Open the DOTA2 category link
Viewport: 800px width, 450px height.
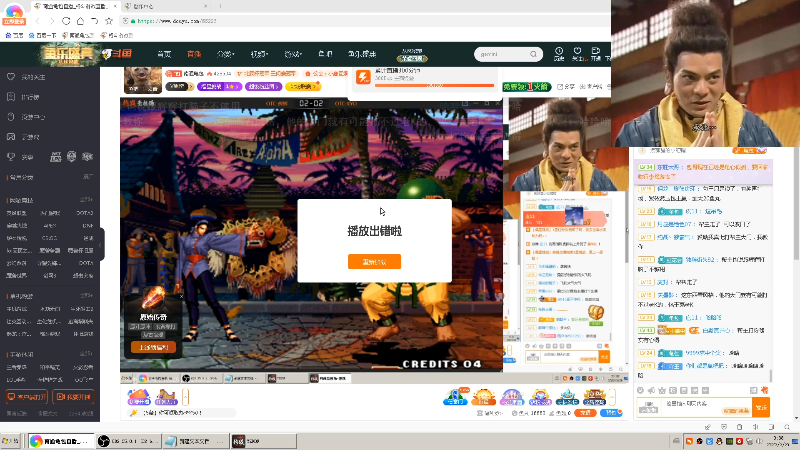(x=84, y=213)
